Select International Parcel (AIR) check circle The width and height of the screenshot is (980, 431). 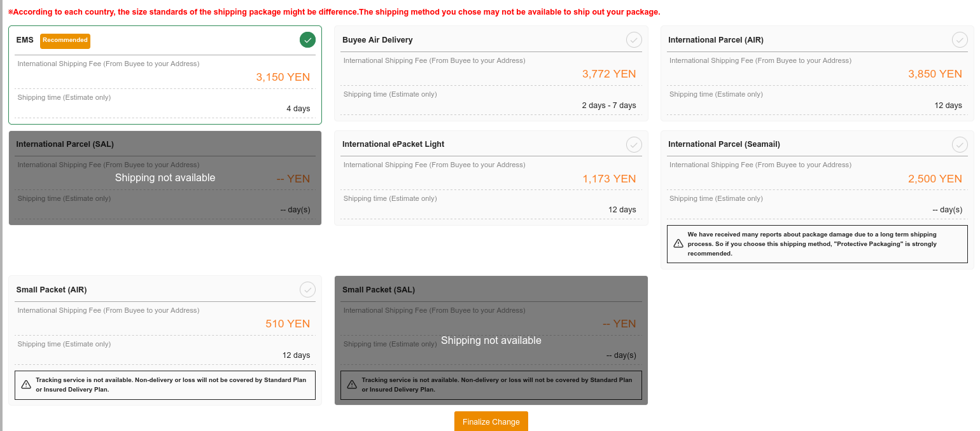pyautogui.click(x=960, y=40)
